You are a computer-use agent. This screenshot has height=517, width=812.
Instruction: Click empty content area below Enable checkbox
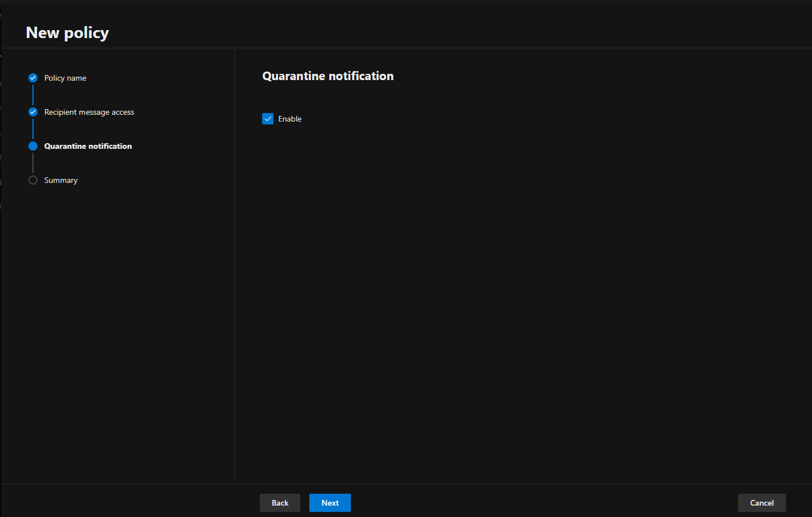[512, 284]
